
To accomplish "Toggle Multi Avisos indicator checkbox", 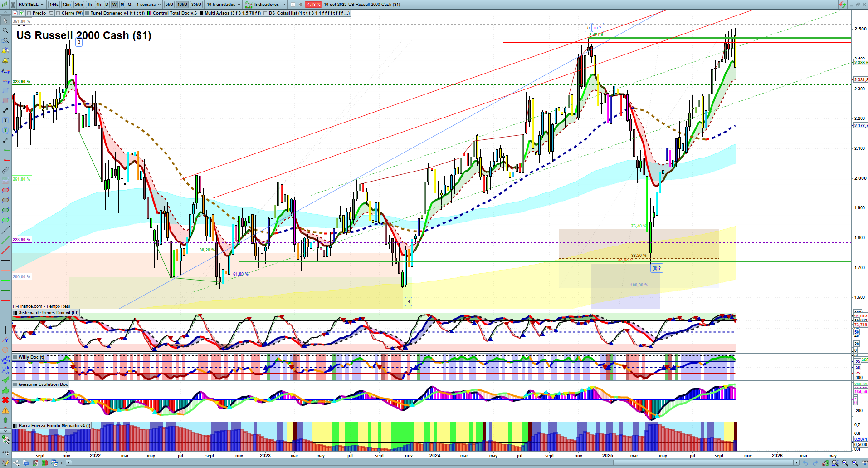I will coord(201,13).
